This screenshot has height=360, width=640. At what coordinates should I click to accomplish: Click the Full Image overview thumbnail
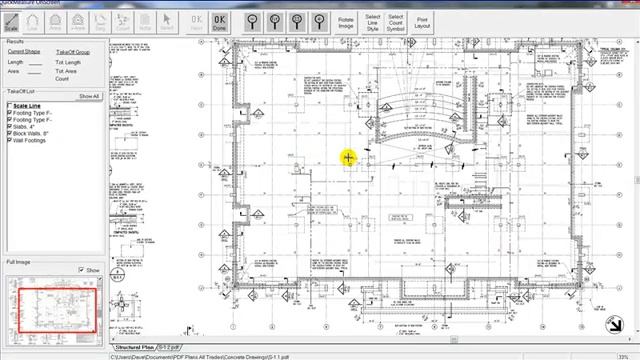[54, 310]
